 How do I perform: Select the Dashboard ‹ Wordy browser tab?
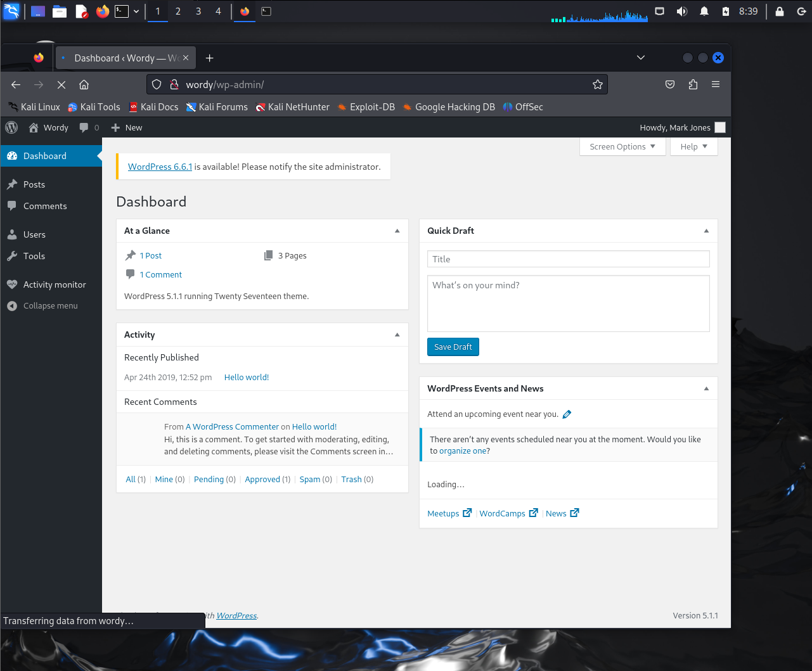125,58
